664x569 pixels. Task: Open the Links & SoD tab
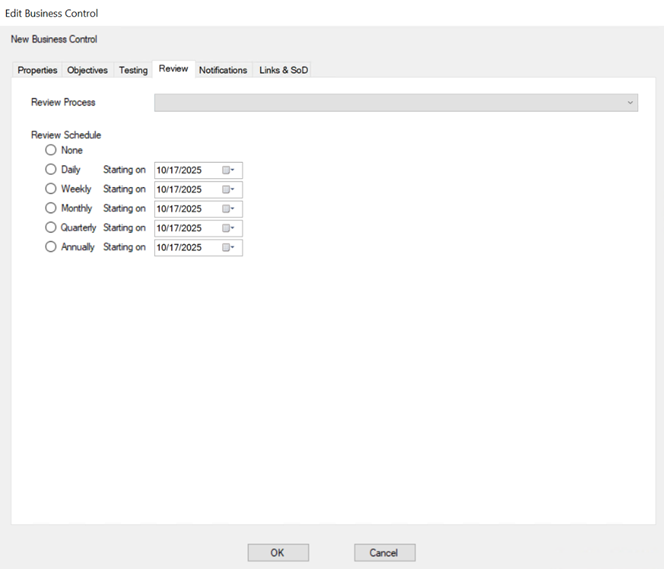pos(283,70)
